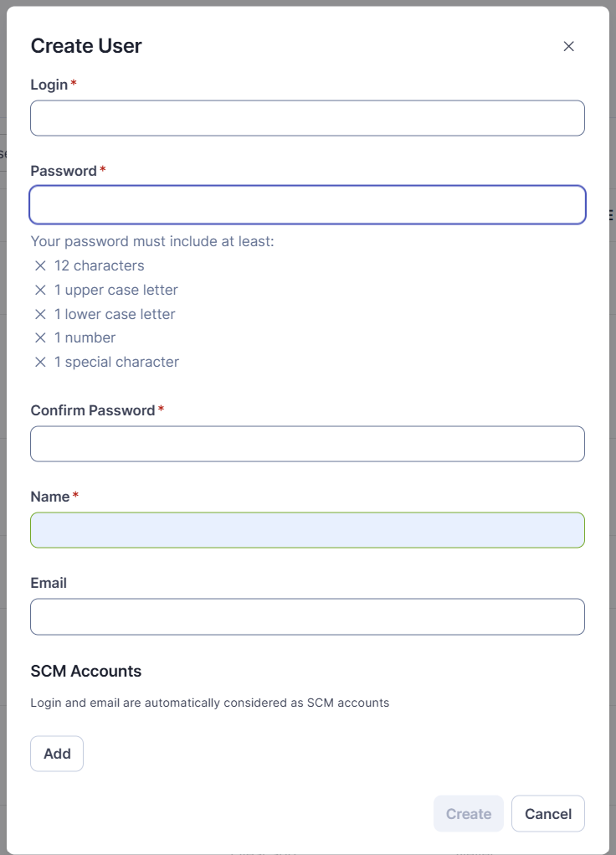
Task: Click the X icon beside special character
Action: coord(40,362)
